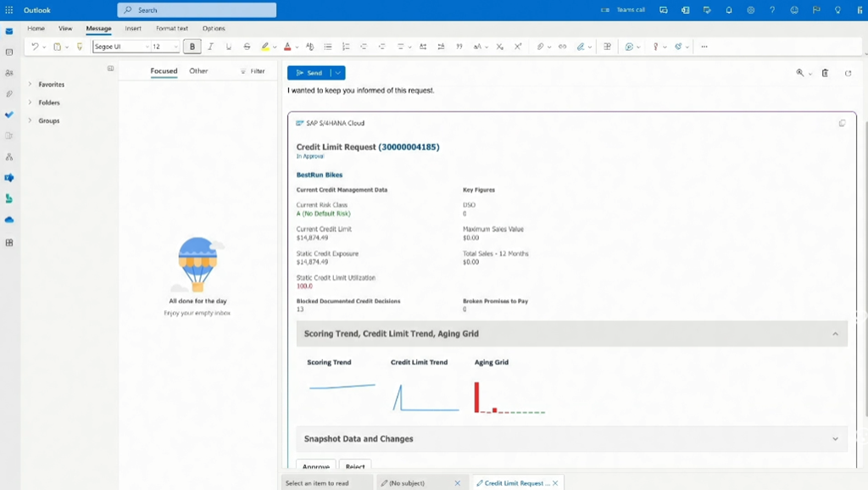Image resolution: width=868 pixels, height=490 pixels.
Task: Click the Send button
Action: coord(309,73)
